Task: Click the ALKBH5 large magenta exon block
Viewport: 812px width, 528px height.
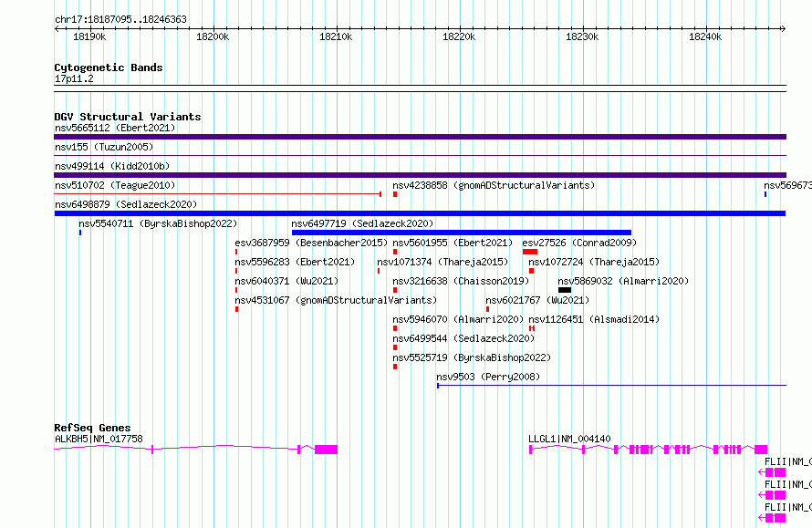Action: point(326,450)
